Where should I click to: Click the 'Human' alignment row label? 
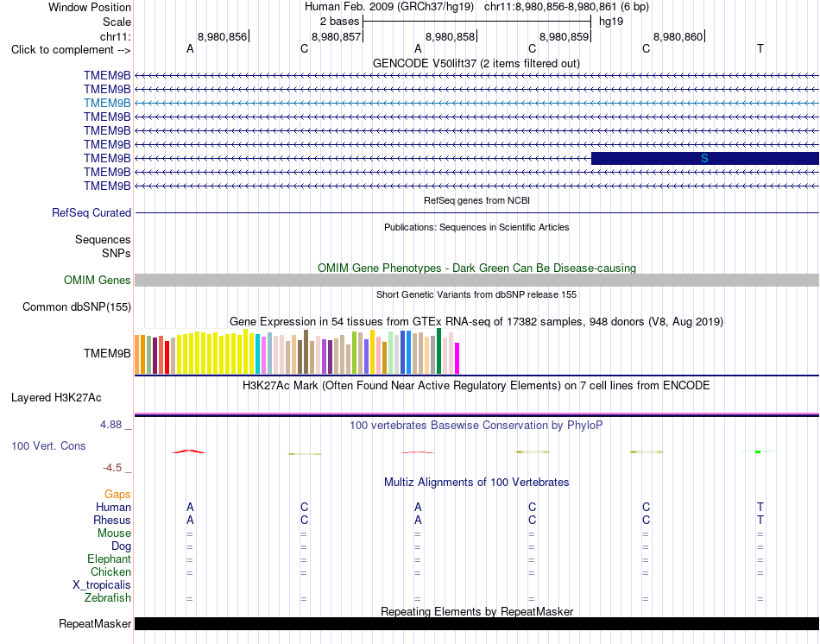tap(113, 508)
